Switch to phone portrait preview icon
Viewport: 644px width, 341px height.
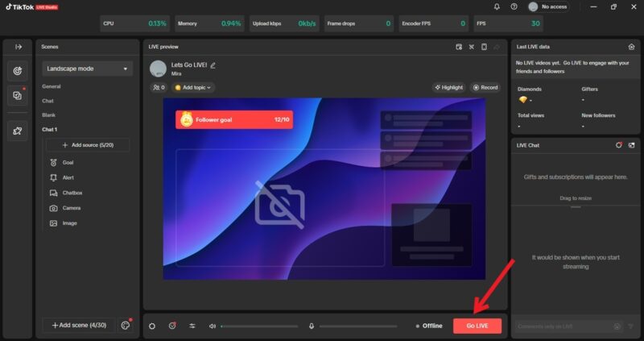pyautogui.click(x=485, y=47)
